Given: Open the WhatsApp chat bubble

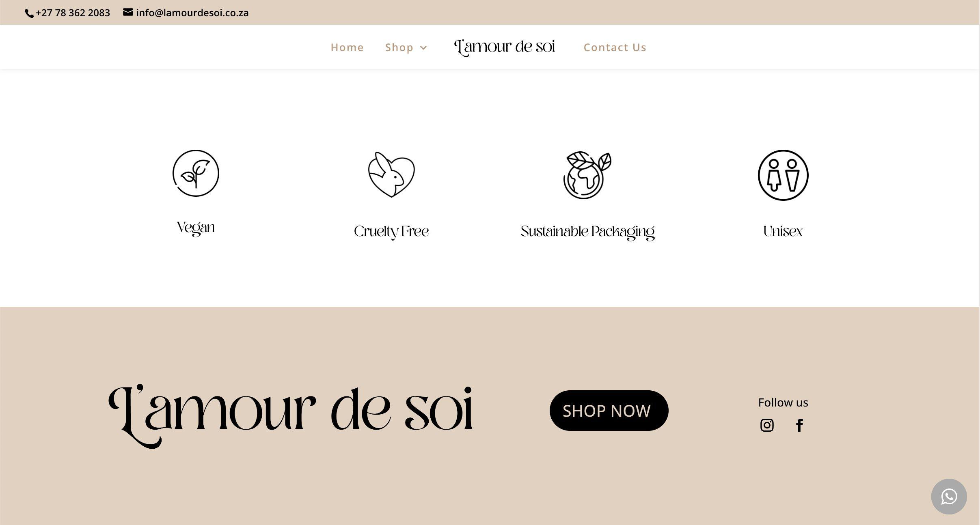Looking at the screenshot, I should [x=949, y=497].
